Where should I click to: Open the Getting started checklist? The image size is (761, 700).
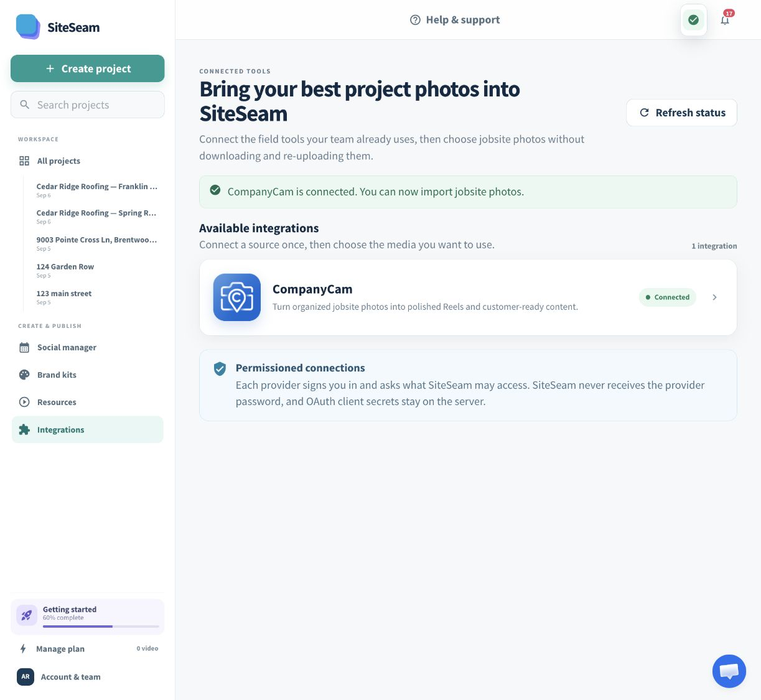88,617
